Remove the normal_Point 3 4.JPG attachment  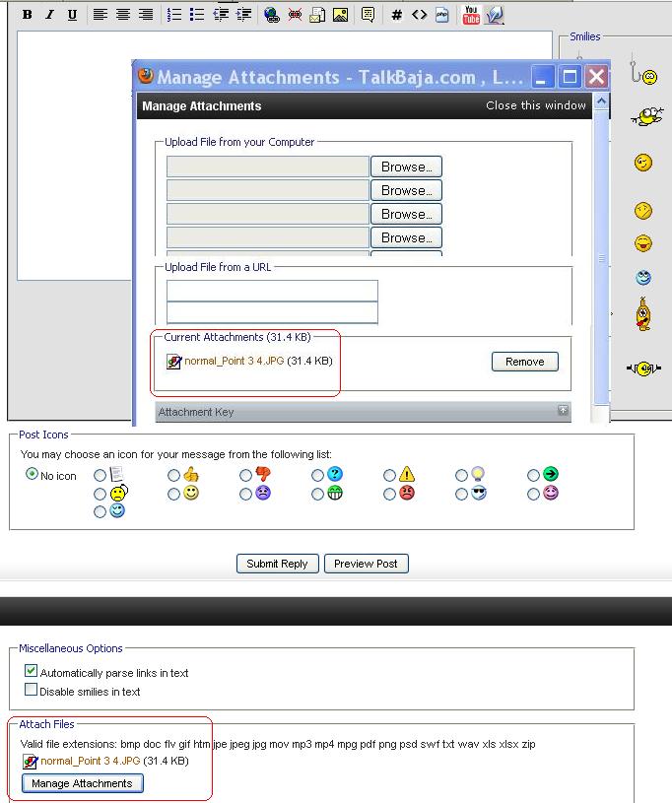[x=524, y=362]
